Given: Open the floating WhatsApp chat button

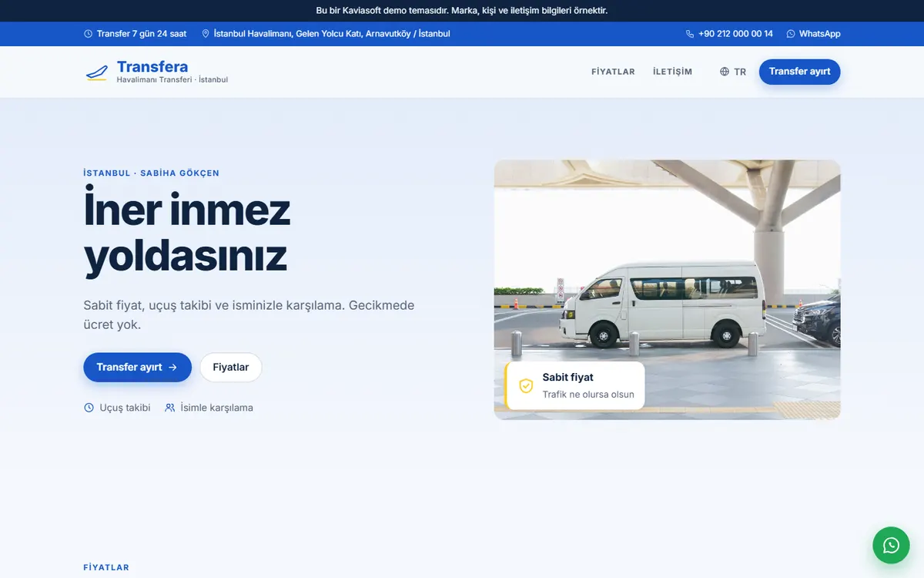Looking at the screenshot, I should [891, 545].
